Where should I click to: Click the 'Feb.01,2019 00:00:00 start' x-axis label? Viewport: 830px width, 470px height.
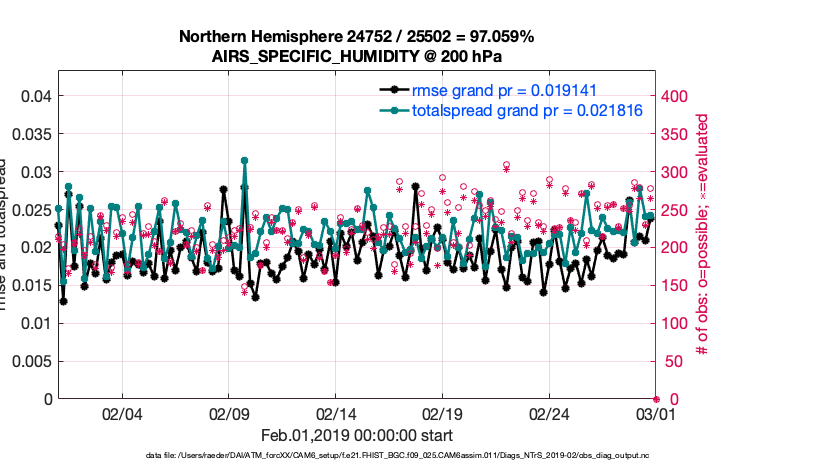pos(356,436)
